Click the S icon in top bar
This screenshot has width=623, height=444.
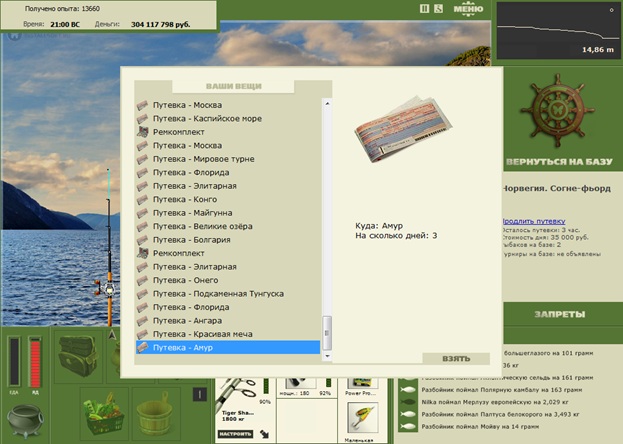click(x=438, y=9)
